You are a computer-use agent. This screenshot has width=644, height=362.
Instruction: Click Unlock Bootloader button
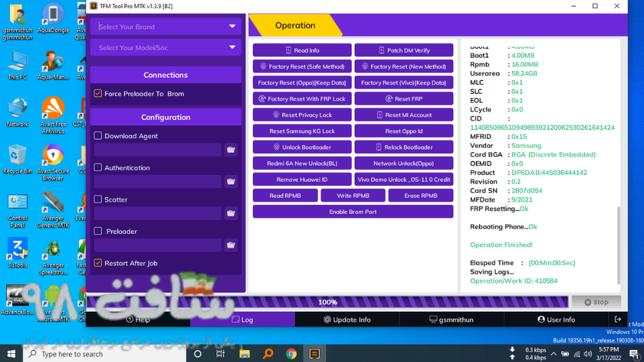click(302, 147)
